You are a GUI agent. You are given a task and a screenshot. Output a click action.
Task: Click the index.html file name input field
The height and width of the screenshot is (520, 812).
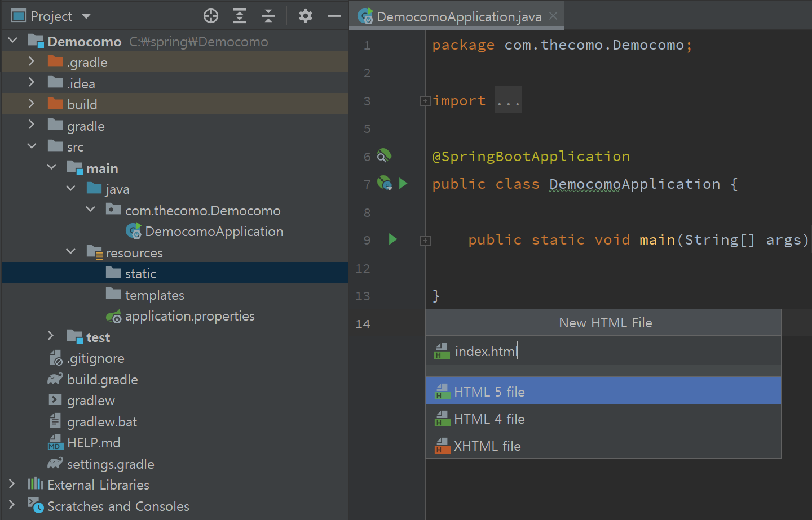coord(603,351)
